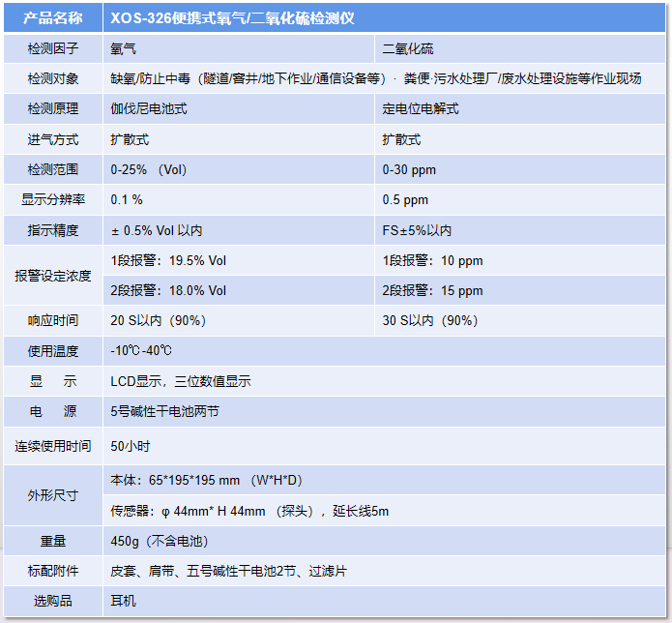The height and width of the screenshot is (623, 672).
Task: Select the 皮套、肩带、五号碱性干电池2节、过滤片 cell
Action: click(384, 571)
